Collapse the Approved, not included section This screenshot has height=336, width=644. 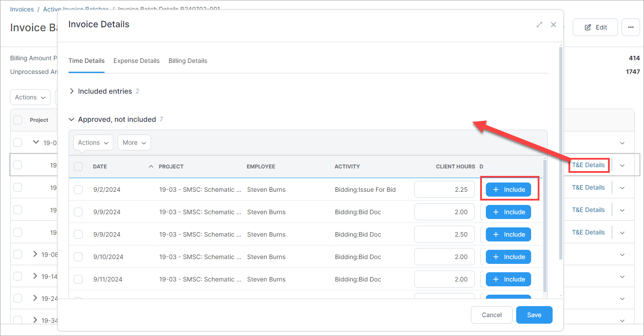(72, 120)
